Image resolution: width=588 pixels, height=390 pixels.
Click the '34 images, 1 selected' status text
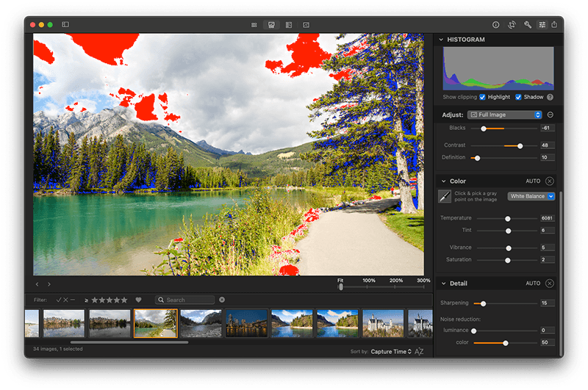coord(58,349)
